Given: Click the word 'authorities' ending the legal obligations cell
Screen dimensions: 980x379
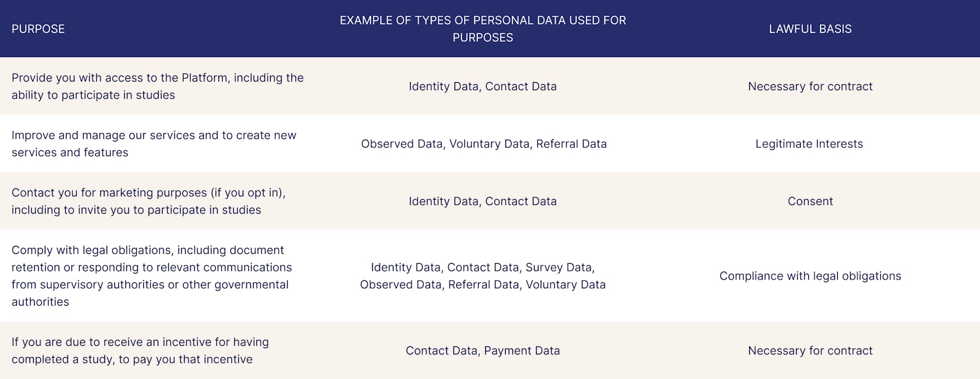Looking at the screenshot, I should 40,302.
